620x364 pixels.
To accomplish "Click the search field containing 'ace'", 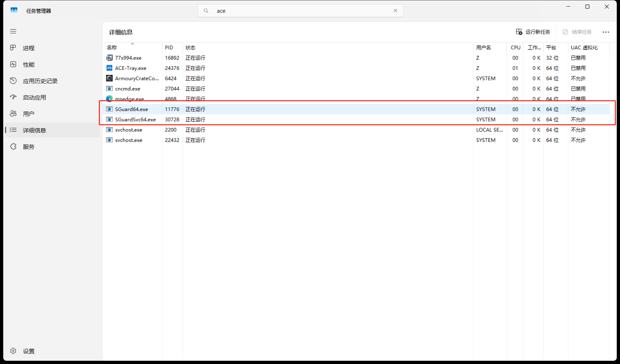I will tap(300, 11).
